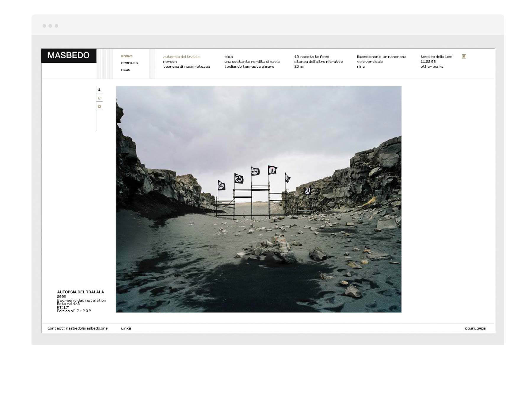Open the work 'teorema di incompletezza'

click(186, 67)
